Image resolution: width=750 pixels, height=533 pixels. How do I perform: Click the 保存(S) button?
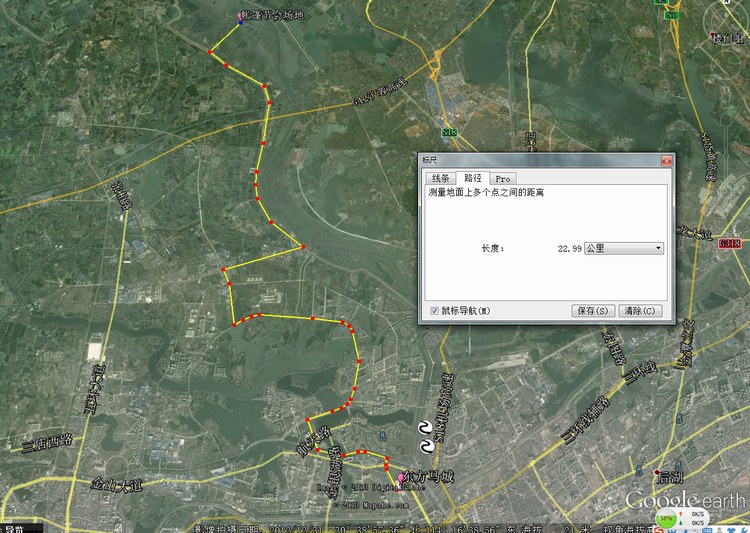pos(593,311)
